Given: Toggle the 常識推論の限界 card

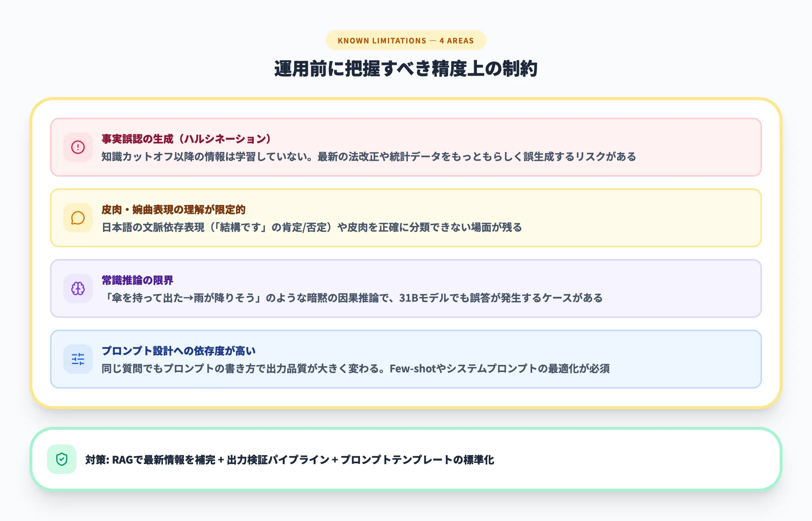Looking at the screenshot, I should (405, 288).
